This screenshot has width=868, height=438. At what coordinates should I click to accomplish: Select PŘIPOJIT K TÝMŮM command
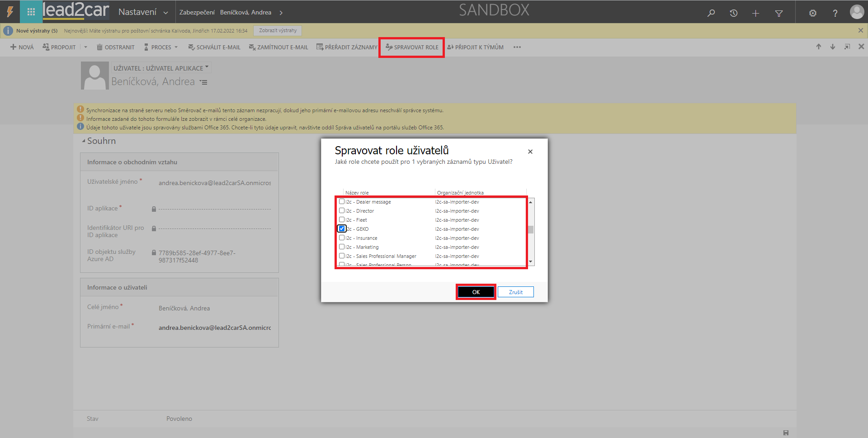(475, 47)
